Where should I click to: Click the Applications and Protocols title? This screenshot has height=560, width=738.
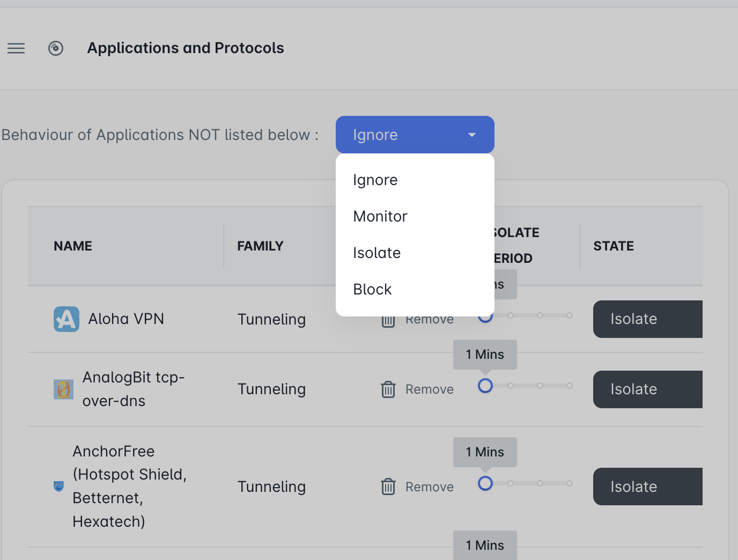point(186,48)
